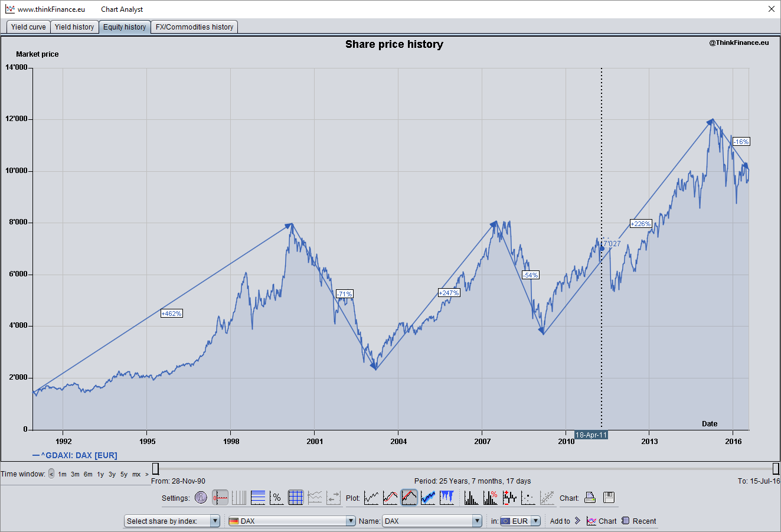Select the simple line plot
The width and height of the screenshot is (781, 532).
coord(371,498)
